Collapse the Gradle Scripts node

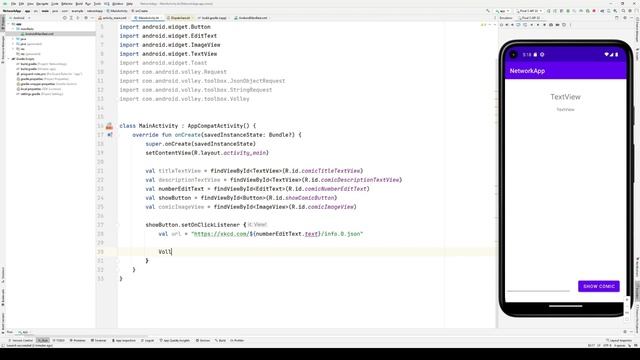tap(9, 59)
